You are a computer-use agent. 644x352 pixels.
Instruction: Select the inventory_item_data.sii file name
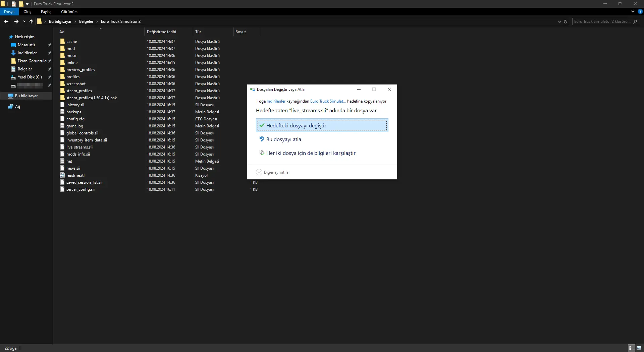(87, 140)
